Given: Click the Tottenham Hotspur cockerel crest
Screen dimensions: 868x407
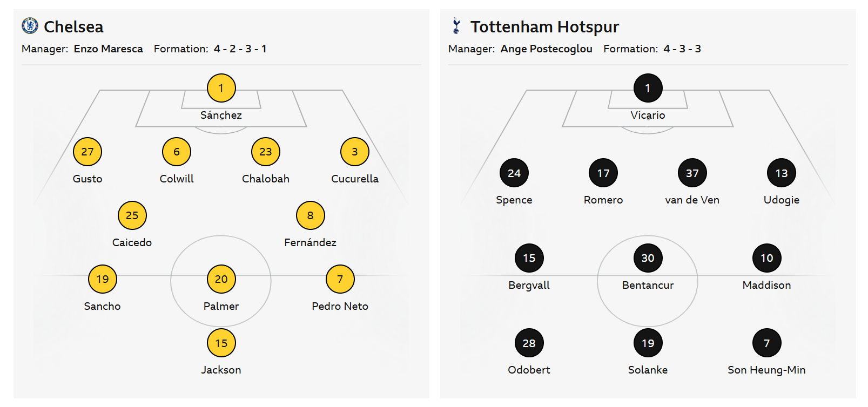Looking at the screenshot, I should (457, 26).
